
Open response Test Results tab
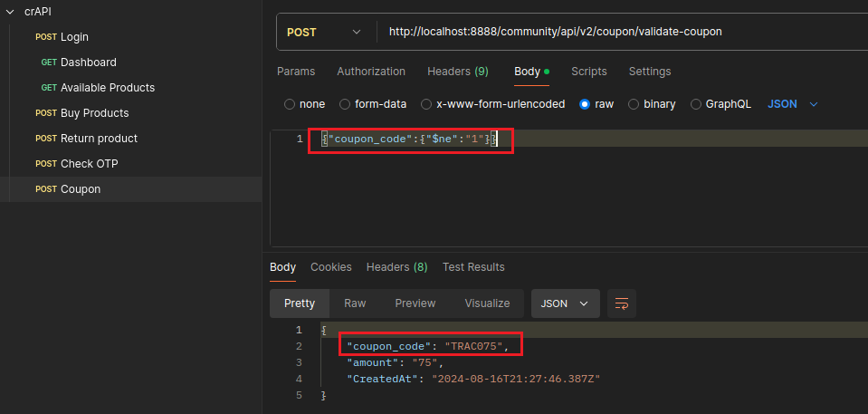[x=473, y=267]
